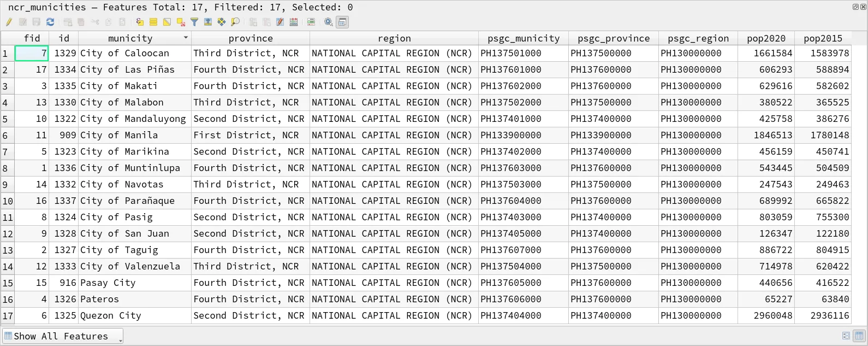Sort by the id column header

[64, 38]
